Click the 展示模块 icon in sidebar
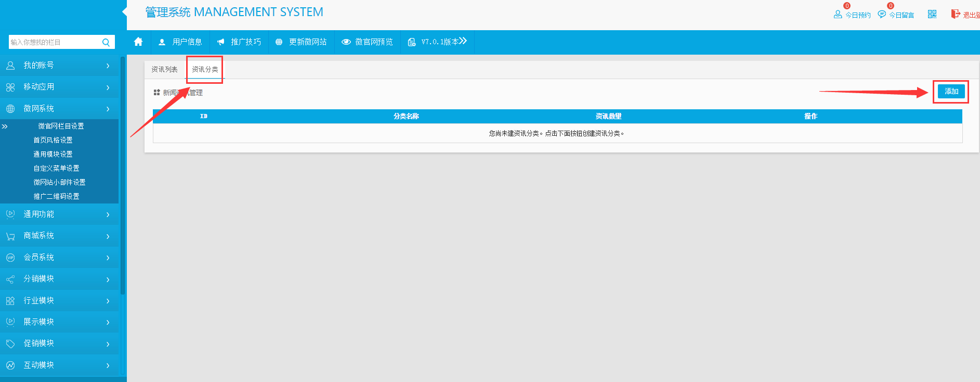Screen dimensions: 980x382 [10, 322]
